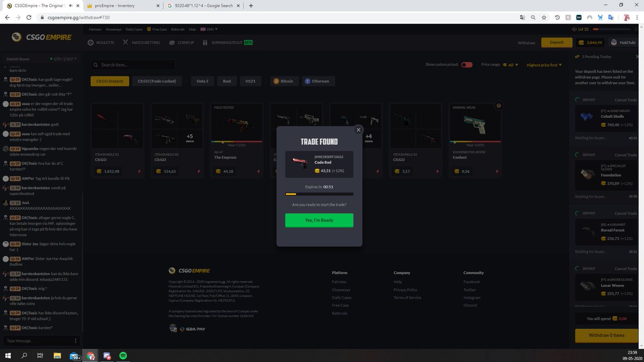Open the Terms of Service footer link

click(407, 298)
